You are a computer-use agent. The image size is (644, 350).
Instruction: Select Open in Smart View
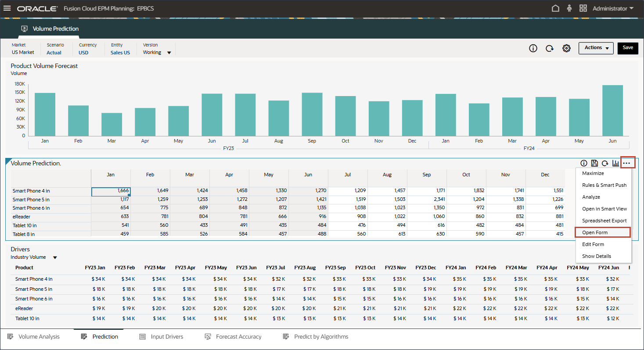click(x=603, y=209)
